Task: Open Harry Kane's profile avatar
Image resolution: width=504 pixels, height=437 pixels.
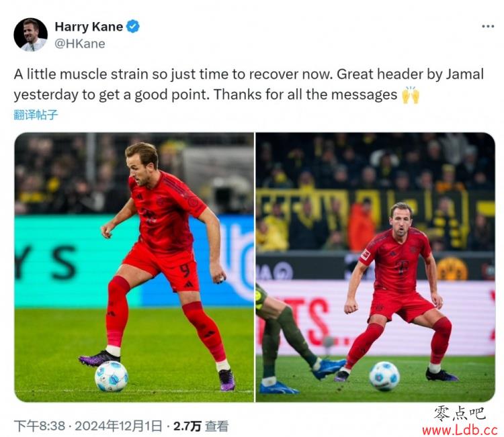Action: tap(30, 35)
